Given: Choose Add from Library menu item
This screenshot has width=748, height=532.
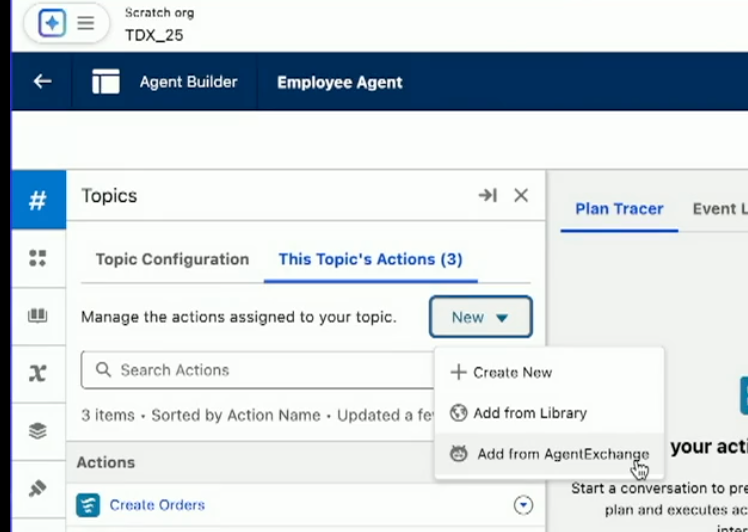Looking at the screenshot, I should click(x=549, y=413).
